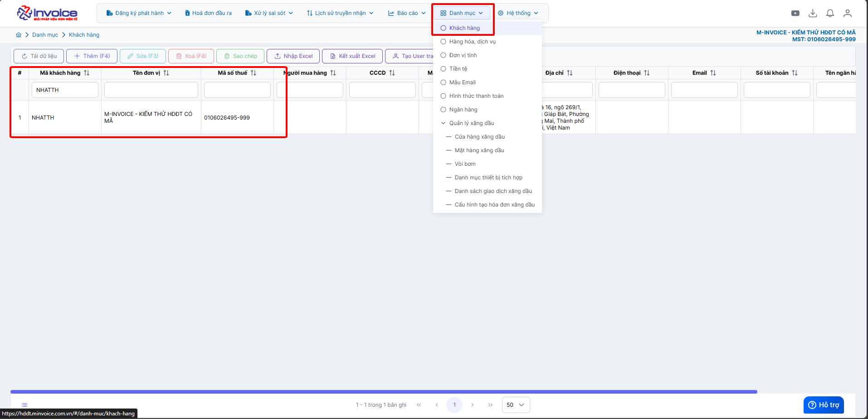
Task: Click the horizontal scrollbar under the table
Action: point(384,392)
